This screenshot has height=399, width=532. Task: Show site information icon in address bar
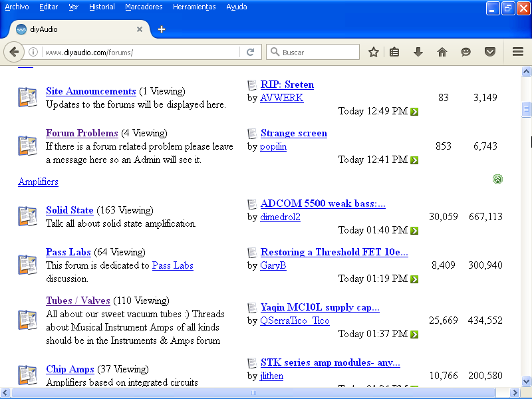pos(33,53)
